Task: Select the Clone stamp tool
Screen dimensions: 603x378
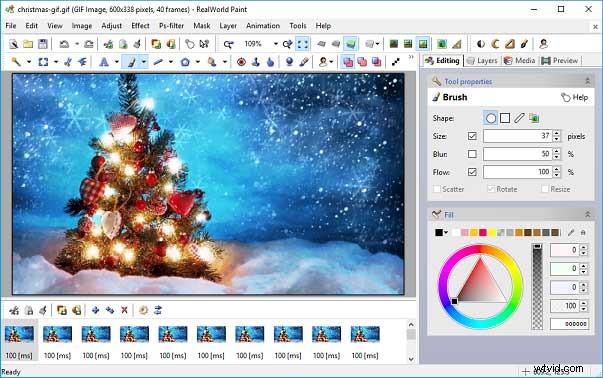Action: pyautogui.click(x=256, y=62)
